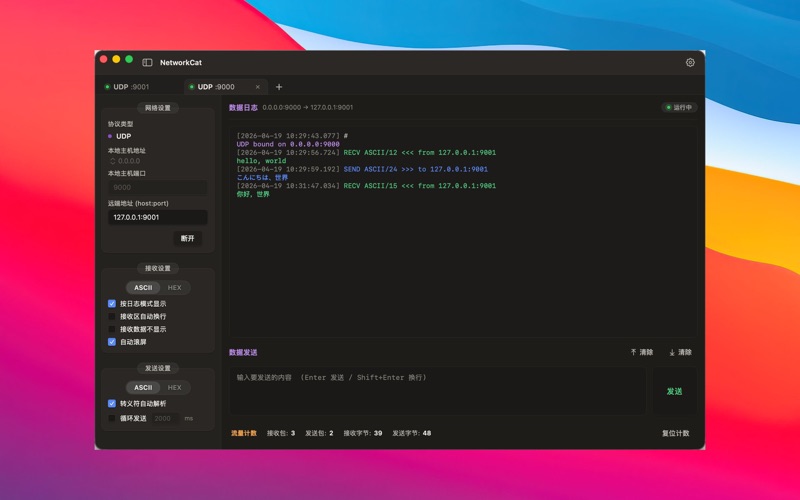Toggle the sidebar panel icon
This screenshot has width=800, height=500.
point(147,62)
